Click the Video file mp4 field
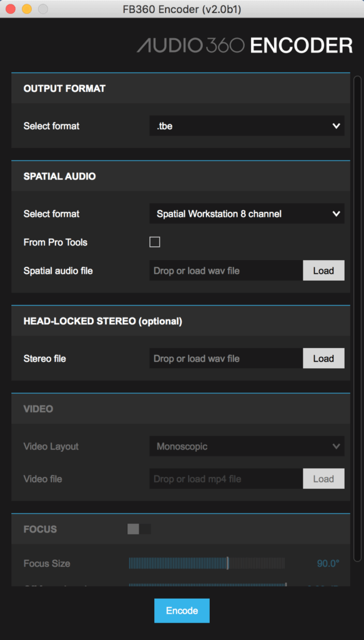Viewport: 364px width, 640px height. (x=226, y=479)
